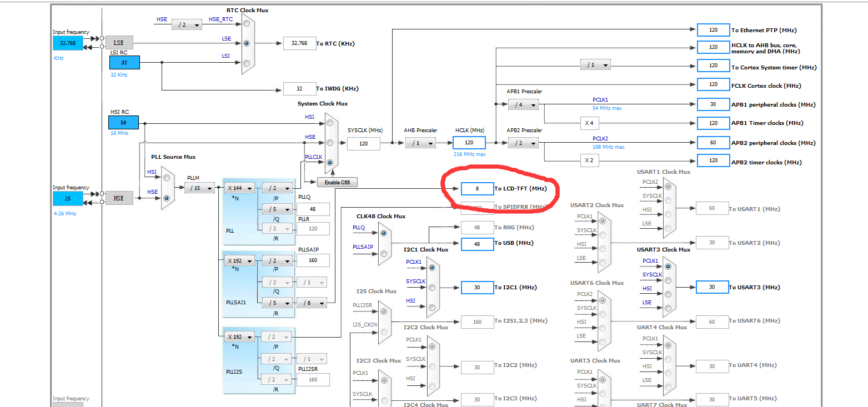Open the HSE_RTC /2 divider dropdown
Screen dimensions: 868x407
[x=187, y=24]
